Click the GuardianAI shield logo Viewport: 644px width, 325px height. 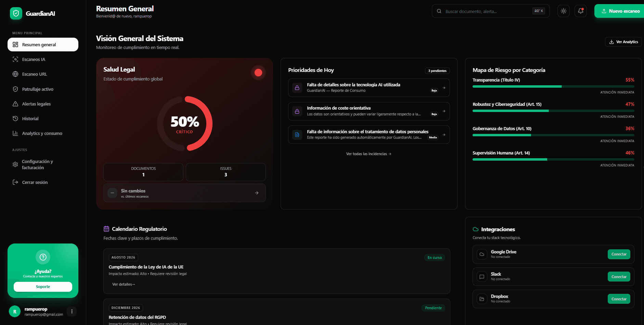click(x=15, y=13)
